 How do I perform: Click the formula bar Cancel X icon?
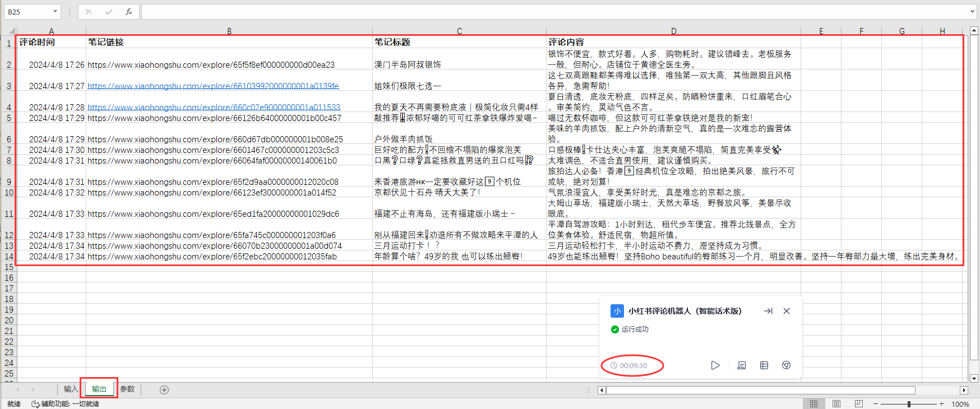pos(89,12)
